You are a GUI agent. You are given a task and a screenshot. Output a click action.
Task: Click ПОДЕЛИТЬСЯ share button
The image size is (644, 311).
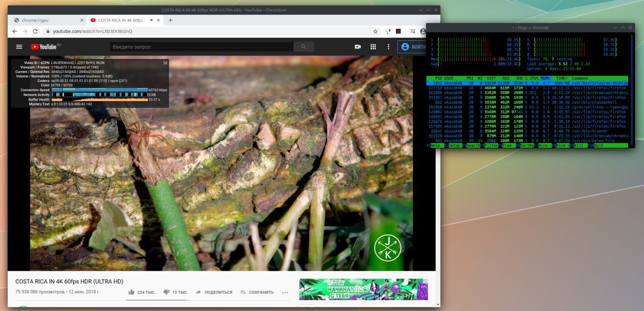(x=214, y=292)
